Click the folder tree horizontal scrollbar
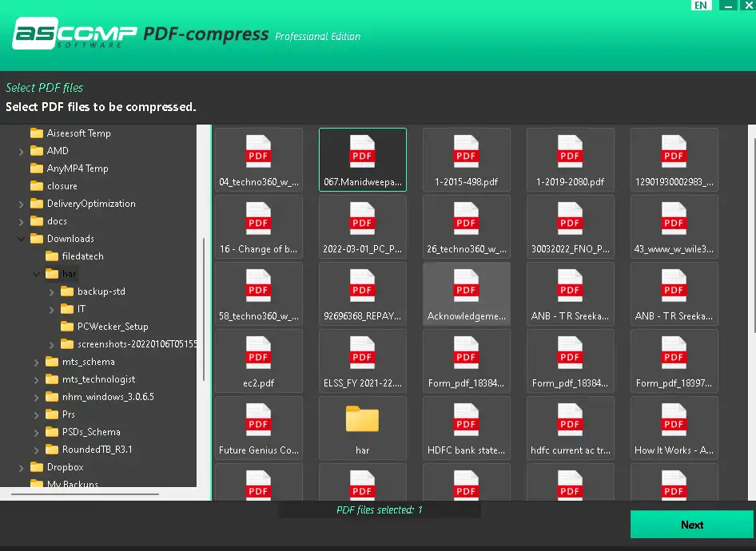 point(85,494)
